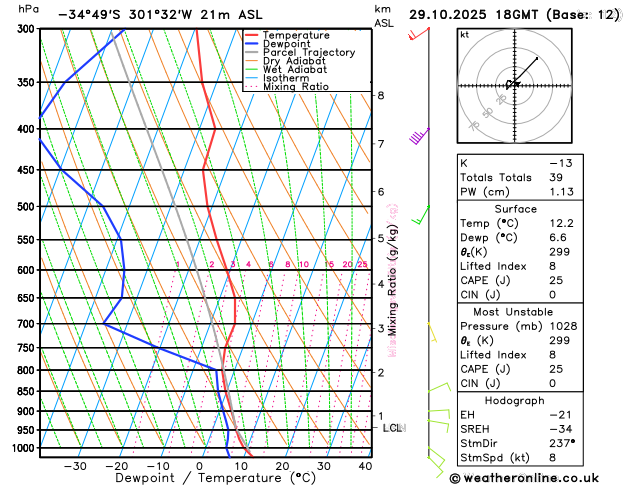This screenshot has width=629, height=486.
Task: Click the StmDir value 237°
Action: (x=562, y=443)
